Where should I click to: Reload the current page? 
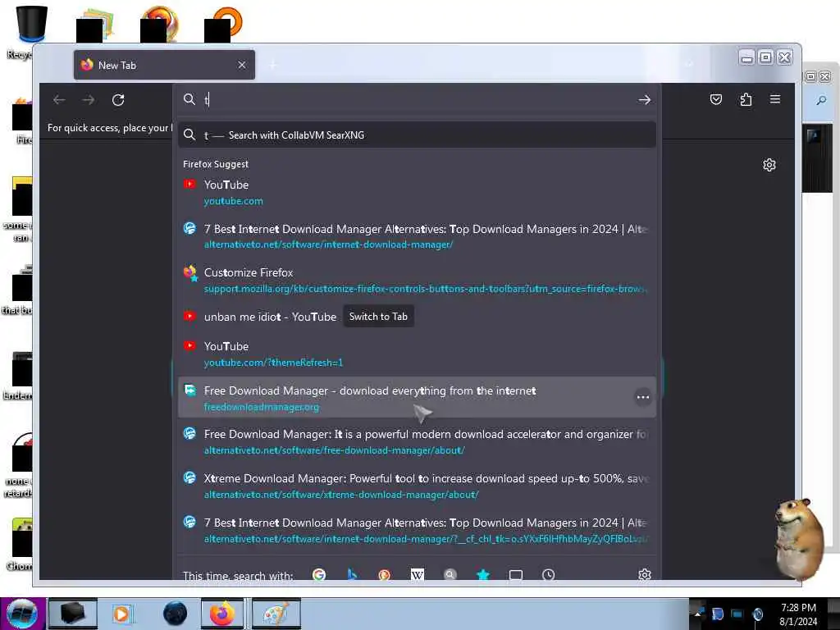pos(118,100)
